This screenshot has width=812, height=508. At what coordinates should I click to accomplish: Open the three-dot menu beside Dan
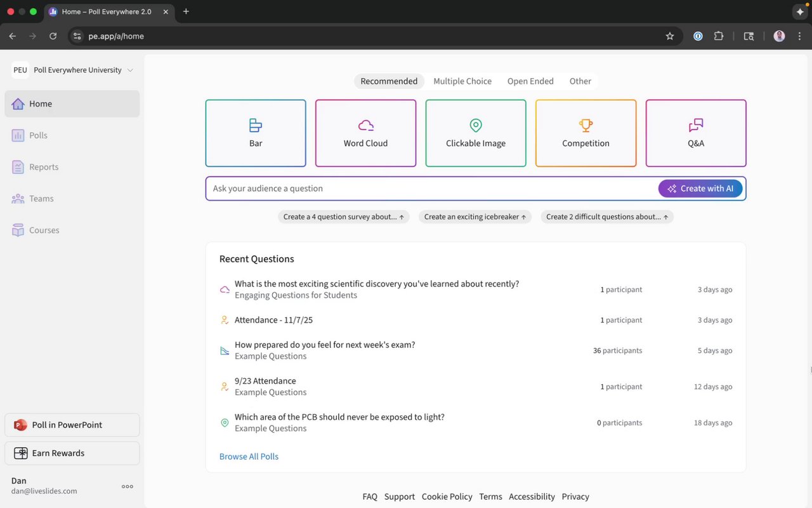coord(128,486)
